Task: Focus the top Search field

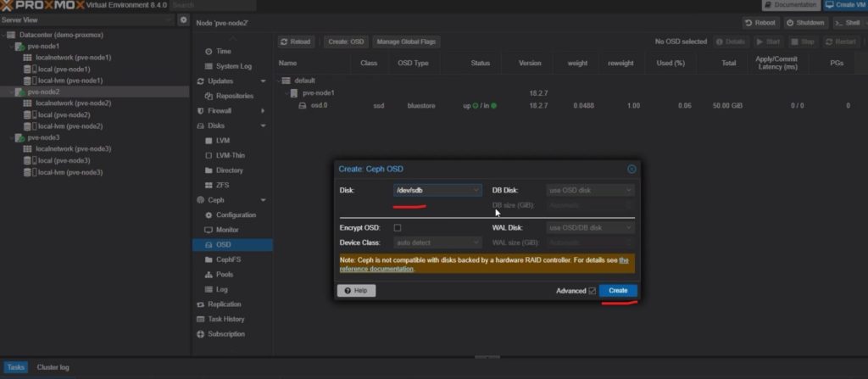Action: tap(213, 5)
